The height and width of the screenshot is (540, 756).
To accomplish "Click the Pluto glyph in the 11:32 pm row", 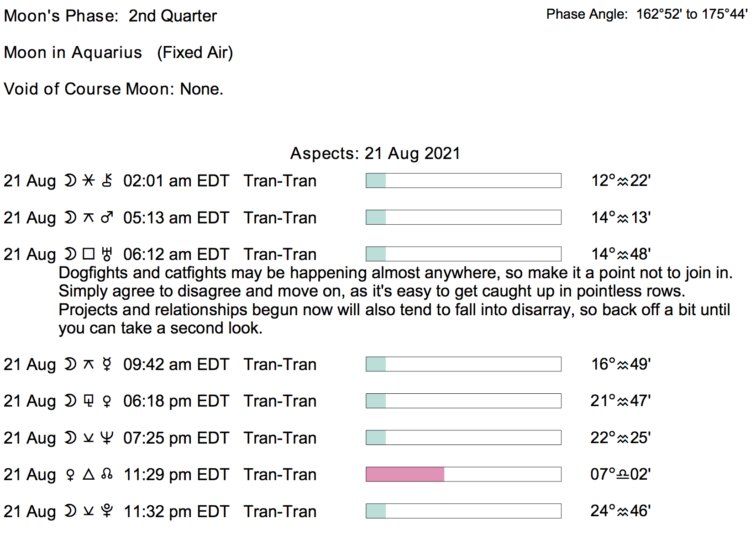I will pyautogui.click(x=107, y=511).
